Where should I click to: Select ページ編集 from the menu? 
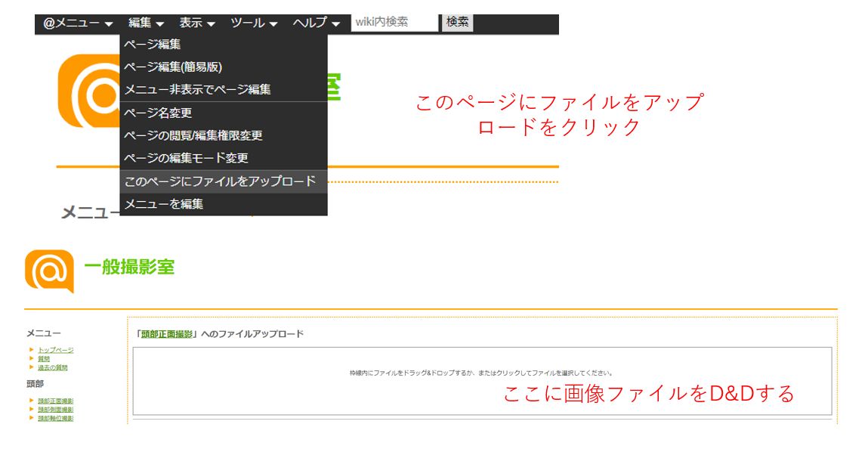tap(153, 45)
